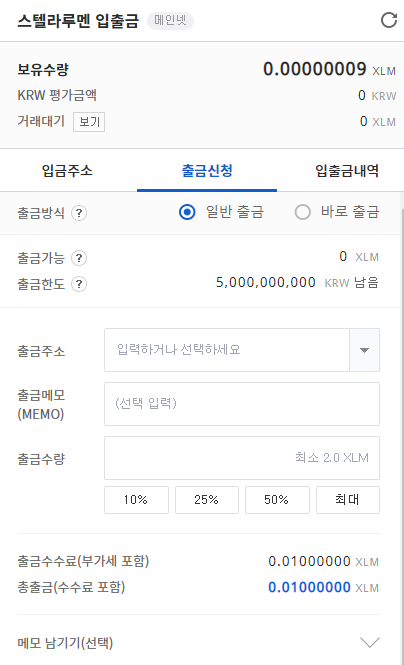Click the 출금수수료(부가세 포함) label
404x665 pixels.
click(83, 561)
